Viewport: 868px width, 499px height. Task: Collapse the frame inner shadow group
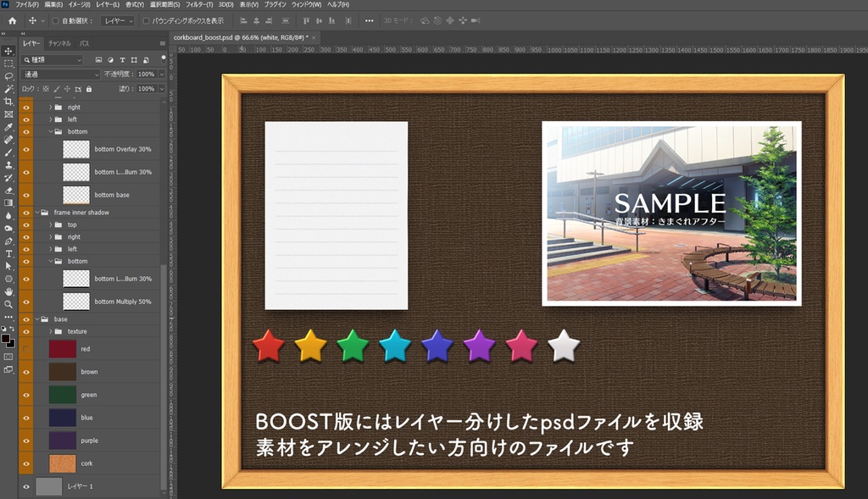pyautogui.click(x=37, y=213)
